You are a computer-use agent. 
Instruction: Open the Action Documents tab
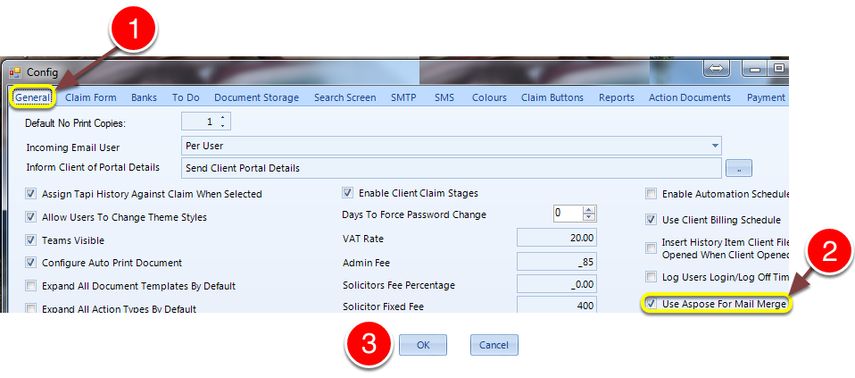(689, 98)
